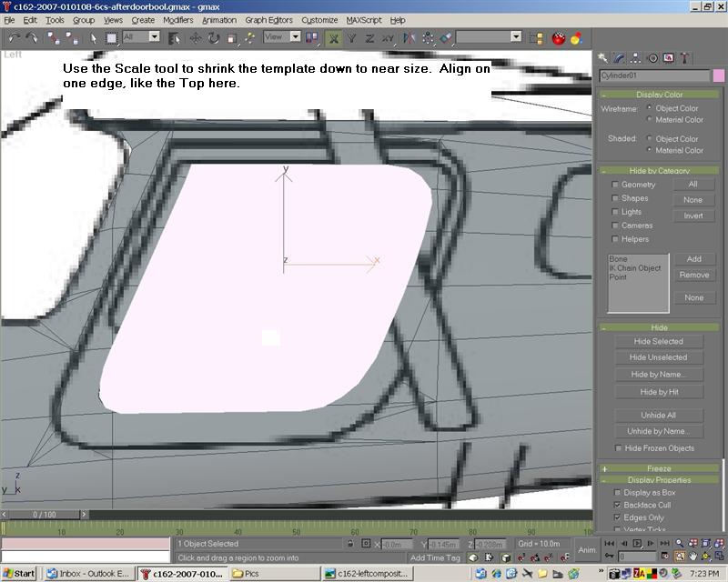Check the Cameras hide category box
Image resolution: width=728 pixels, height=582 pixels.
615,226
